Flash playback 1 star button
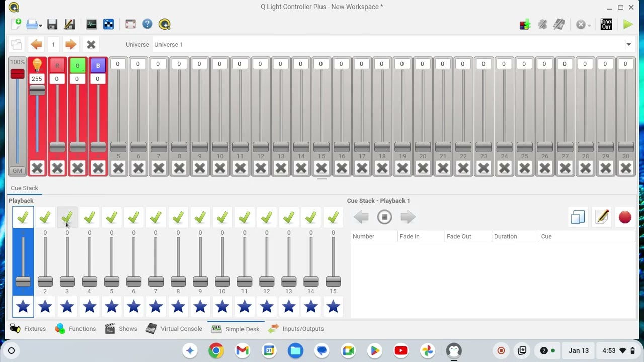 tap(23, 306)
